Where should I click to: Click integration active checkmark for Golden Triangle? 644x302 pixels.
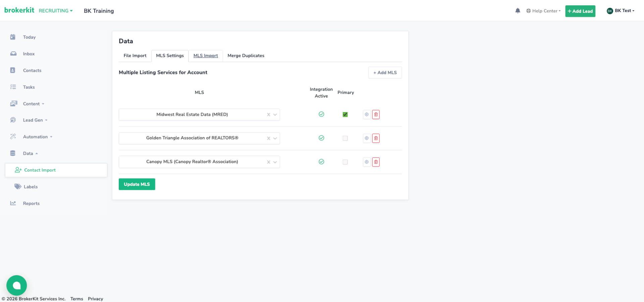coord(321,138)
